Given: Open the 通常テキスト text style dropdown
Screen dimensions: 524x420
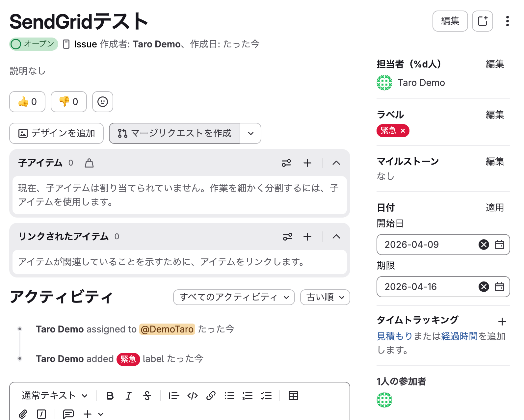Looking at the screenshot, I should [55, 396].
